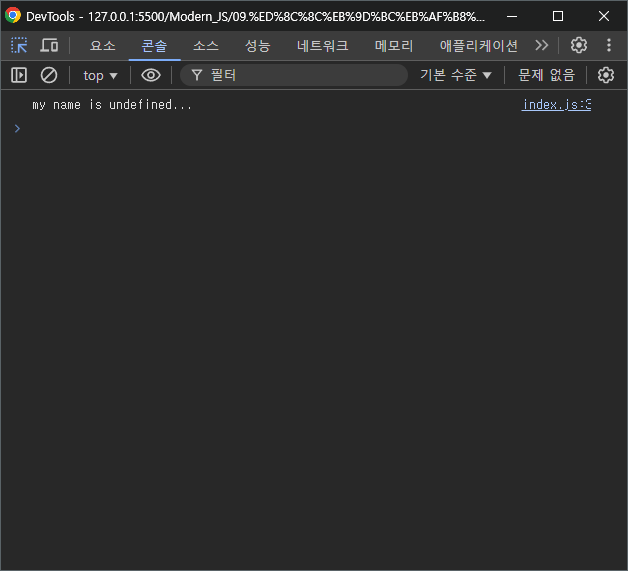
Task: Select the 콘솔 (Console) tab
Action: point(154,46)
